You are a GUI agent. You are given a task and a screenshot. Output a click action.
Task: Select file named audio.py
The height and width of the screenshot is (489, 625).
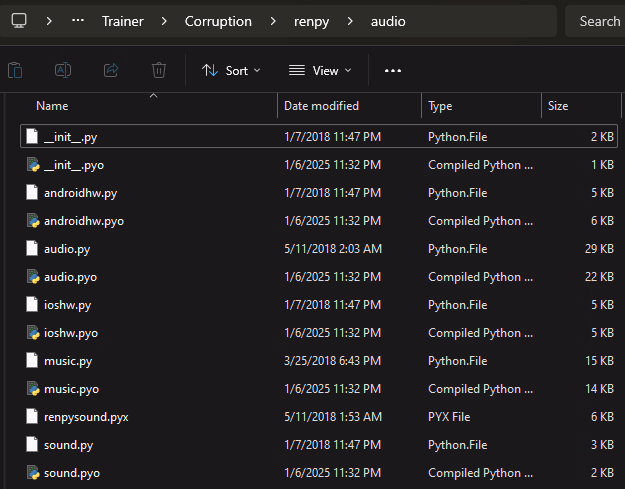(x=67, y=249)
